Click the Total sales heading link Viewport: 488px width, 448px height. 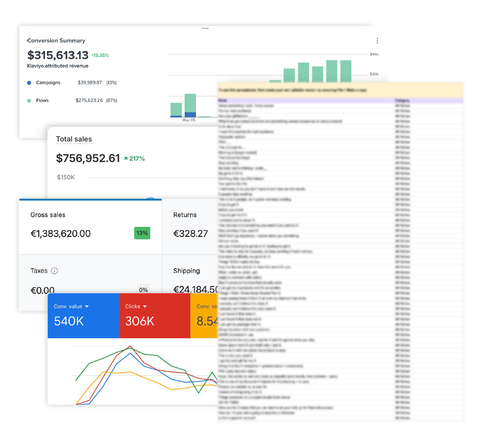(x=74, y=139)
